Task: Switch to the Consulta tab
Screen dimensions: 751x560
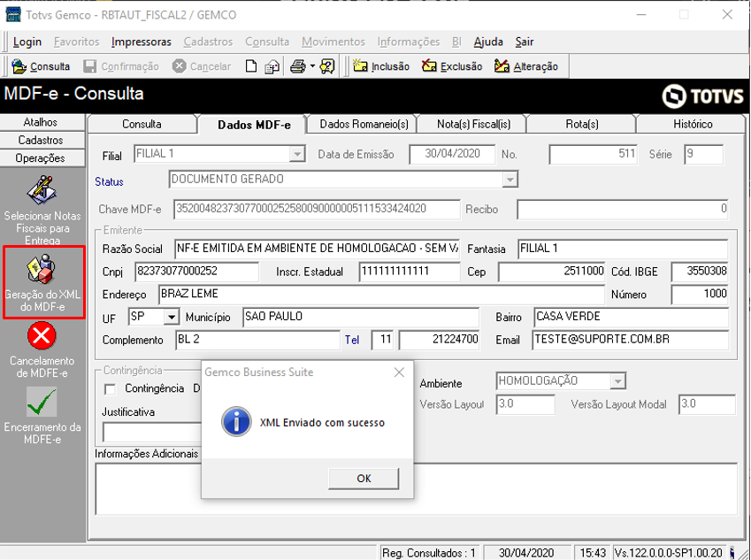Action: 142,124
